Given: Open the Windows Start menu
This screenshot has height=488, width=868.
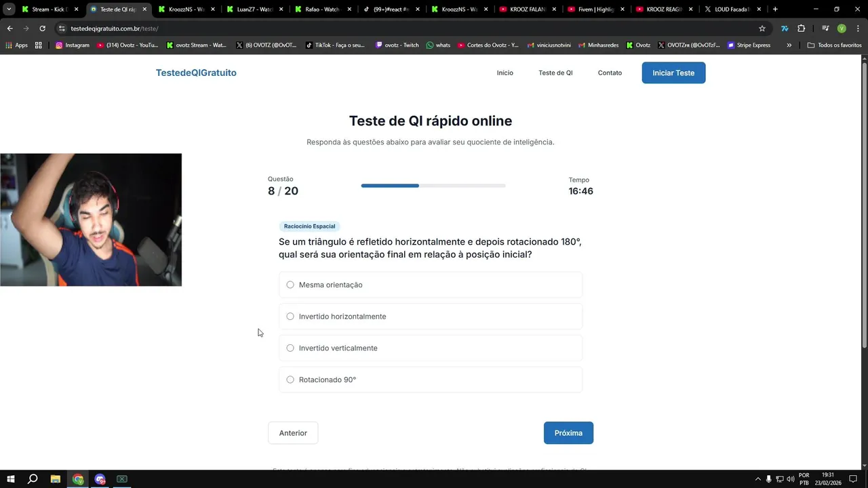Looking at the screenshot, I should coord(10,479).
